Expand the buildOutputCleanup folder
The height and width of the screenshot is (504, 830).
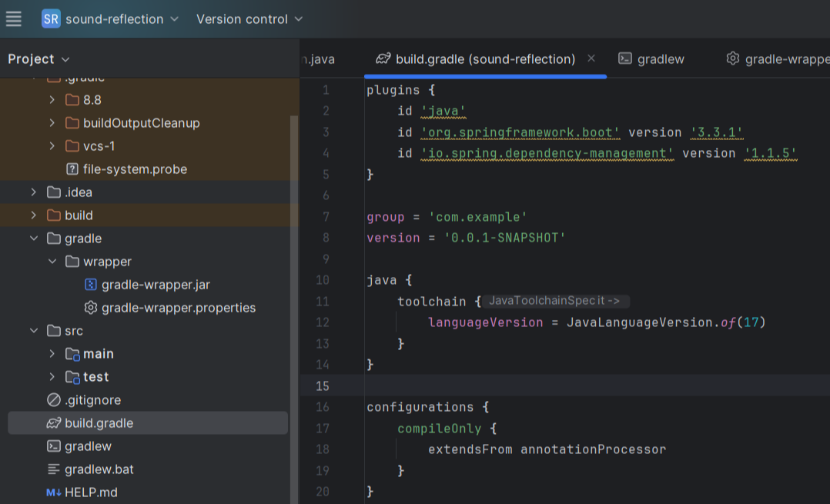coord(52,122)
